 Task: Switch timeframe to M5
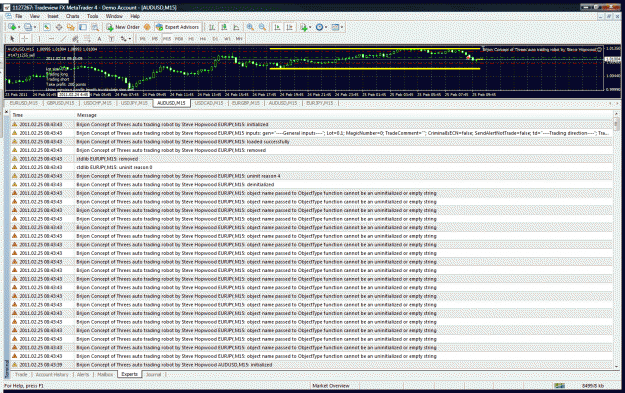(x=155, y=39)
